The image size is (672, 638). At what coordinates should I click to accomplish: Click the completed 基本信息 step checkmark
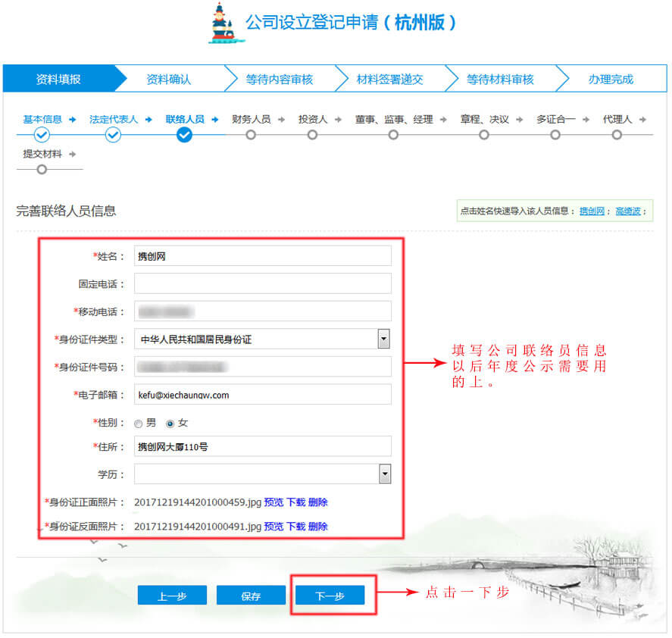click(41, 134)
